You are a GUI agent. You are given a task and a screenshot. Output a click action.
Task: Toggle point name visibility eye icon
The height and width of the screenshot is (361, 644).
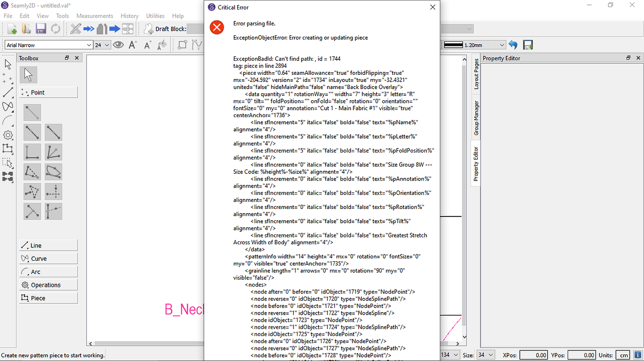point(118,45)
